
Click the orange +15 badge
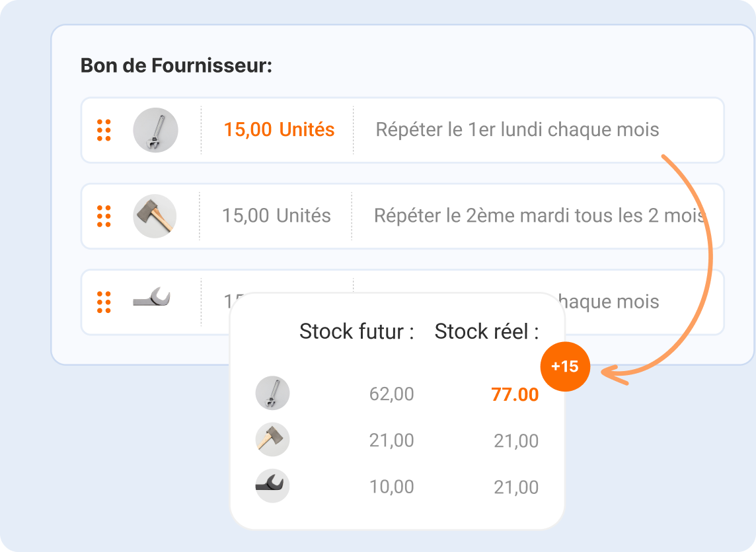click(565, 366)
